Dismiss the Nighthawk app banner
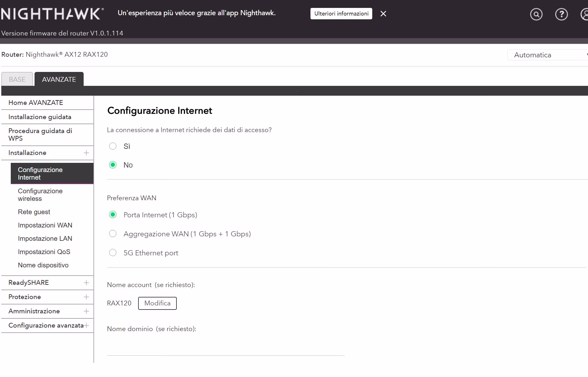Viewport: 588px width, 377px height. (383, 14)
